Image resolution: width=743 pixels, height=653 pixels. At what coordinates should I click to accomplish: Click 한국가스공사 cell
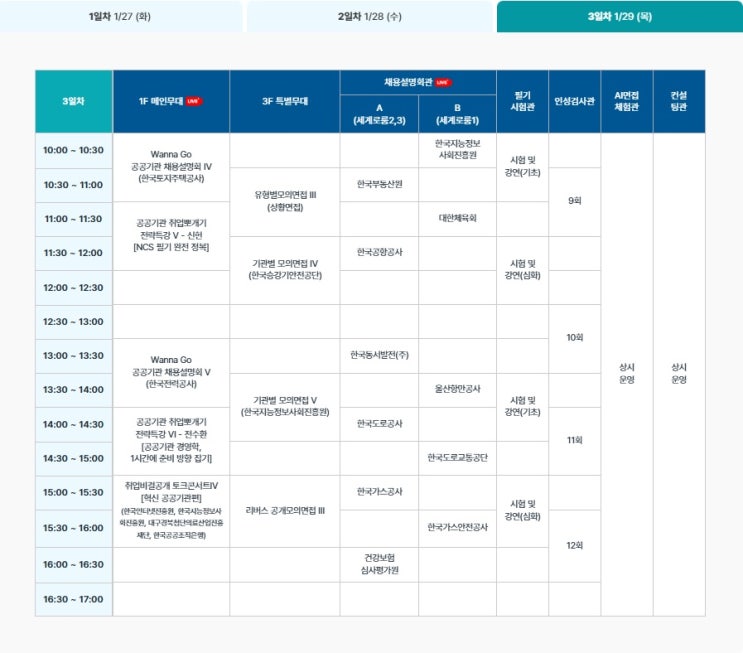point(379,492)
